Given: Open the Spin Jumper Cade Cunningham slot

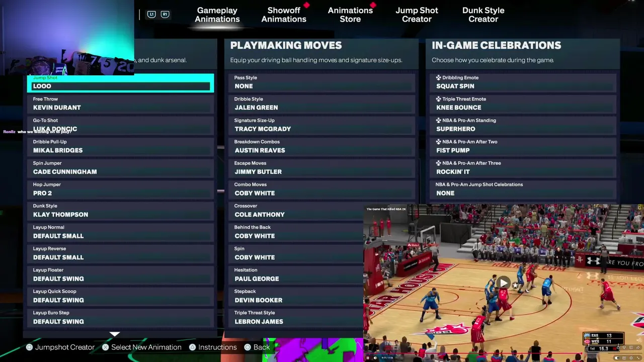Looking at the screenshot, I should [121, 168].
